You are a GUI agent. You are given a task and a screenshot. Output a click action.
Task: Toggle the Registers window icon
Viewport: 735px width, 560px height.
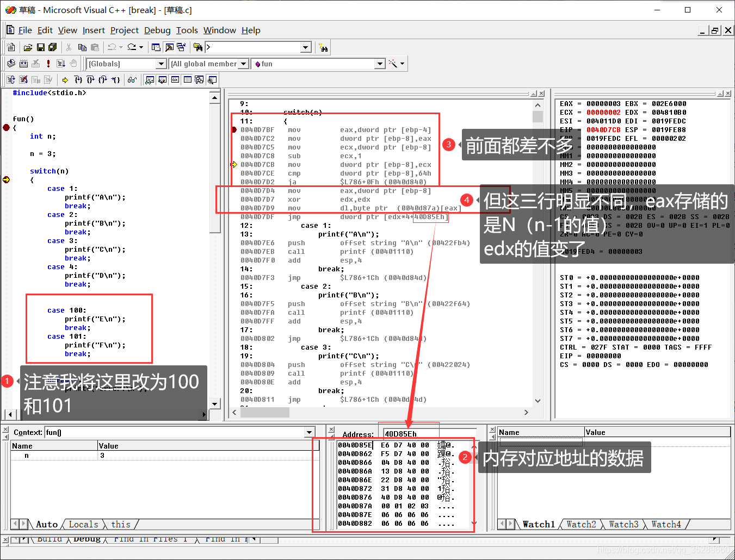tap(175, 80)
